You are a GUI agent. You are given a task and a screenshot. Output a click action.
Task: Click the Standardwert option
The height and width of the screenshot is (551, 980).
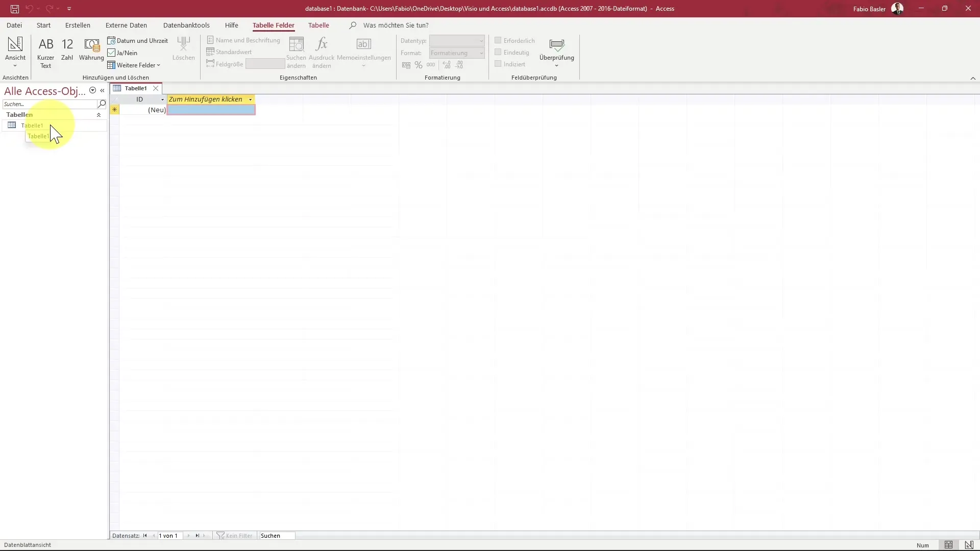pos(229,52)
